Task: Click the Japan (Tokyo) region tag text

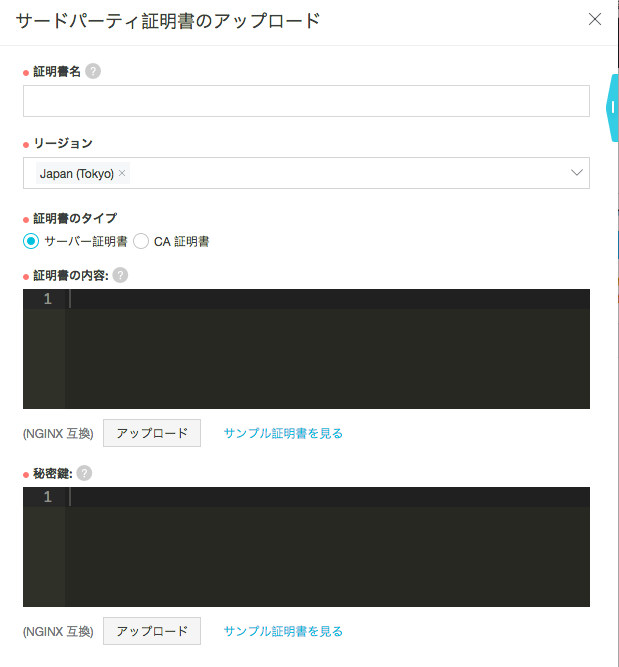Action: pos(77,174)
